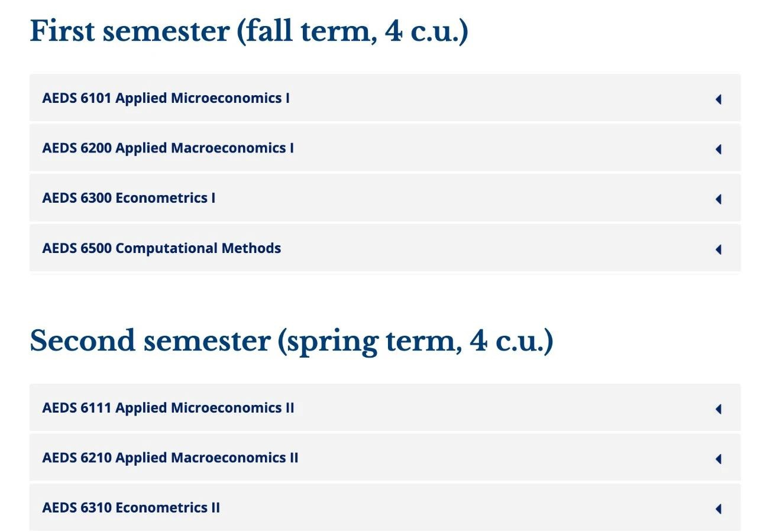Click the AEDS 6101 course code
Image resolution: width=757 pixels, height=532 pixels.
click(x=77, y=98)
